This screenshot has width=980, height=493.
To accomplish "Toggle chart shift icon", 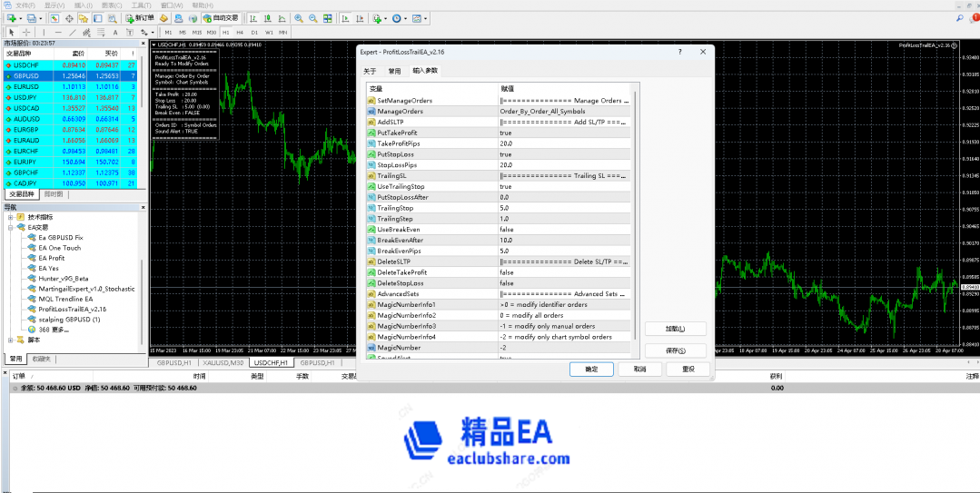I will pos(360,18).
